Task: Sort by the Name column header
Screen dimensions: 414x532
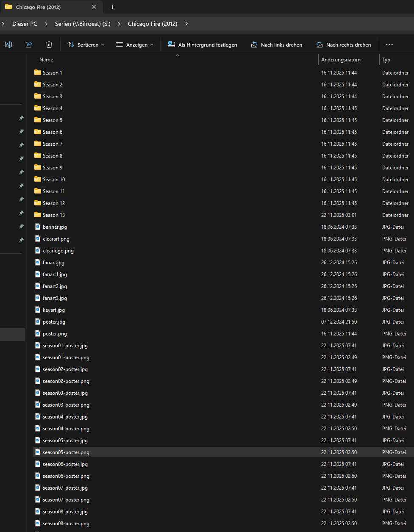Action: click(x=46, y=60)
